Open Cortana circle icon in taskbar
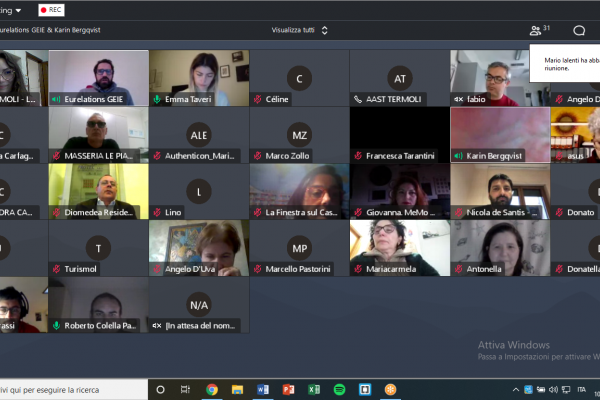This screenshot has width=600, height=400. click(160, 390)
